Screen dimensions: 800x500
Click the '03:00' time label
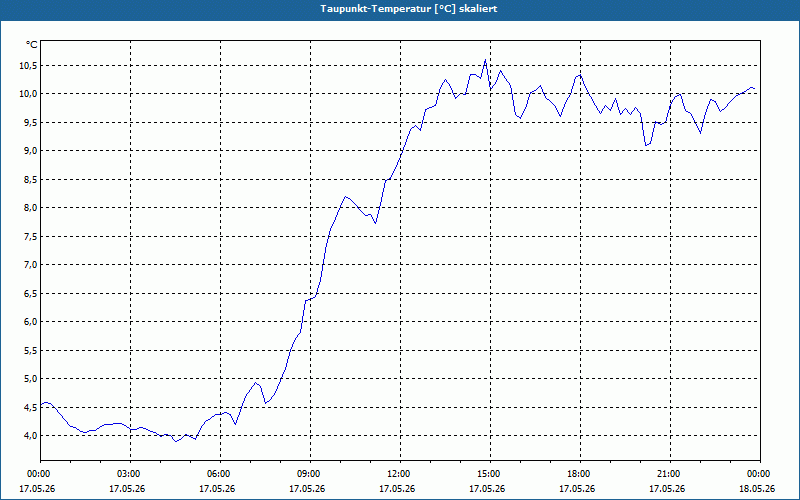coord(130,474)
